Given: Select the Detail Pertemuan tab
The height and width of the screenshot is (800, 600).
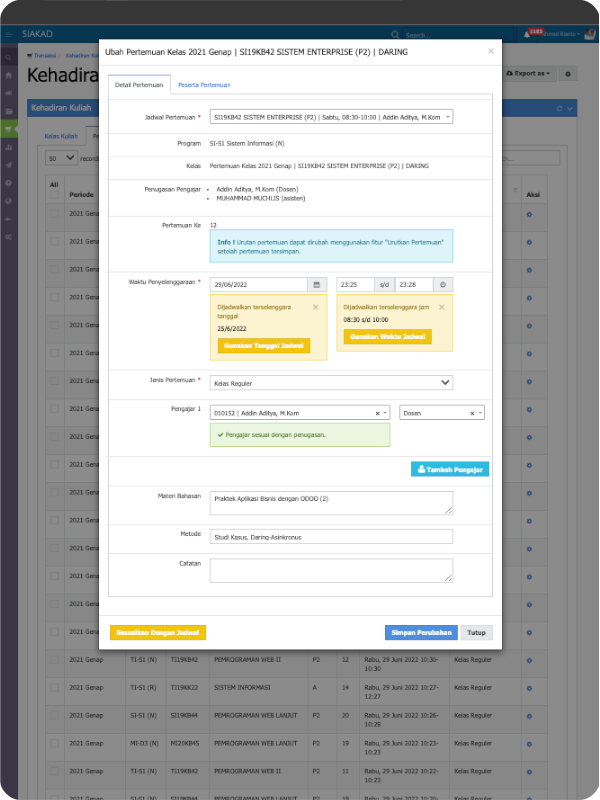Looking at the screenshot, I should [139, 85].
